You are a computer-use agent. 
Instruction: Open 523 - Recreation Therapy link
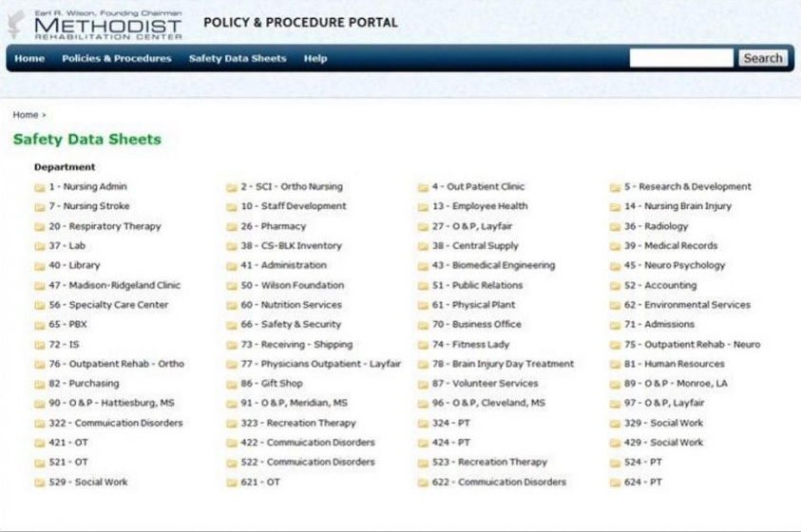click(x=490, y=462)
